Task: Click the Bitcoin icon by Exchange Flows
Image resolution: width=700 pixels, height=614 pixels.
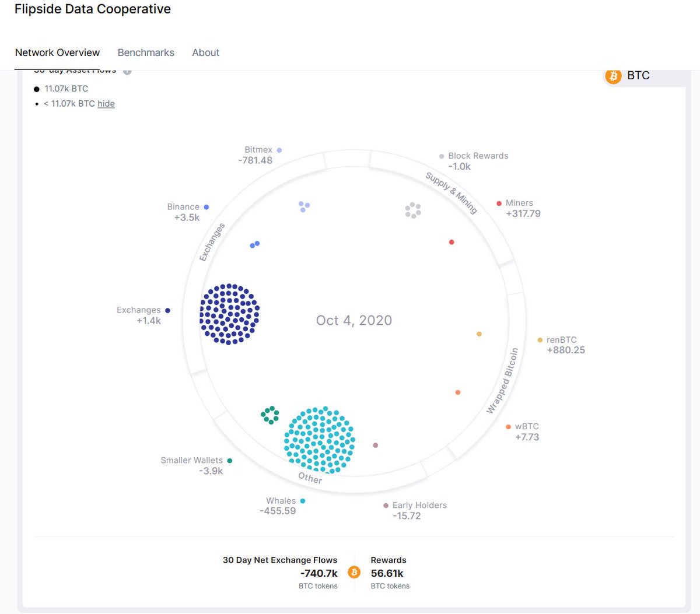Action: [354, 573]
